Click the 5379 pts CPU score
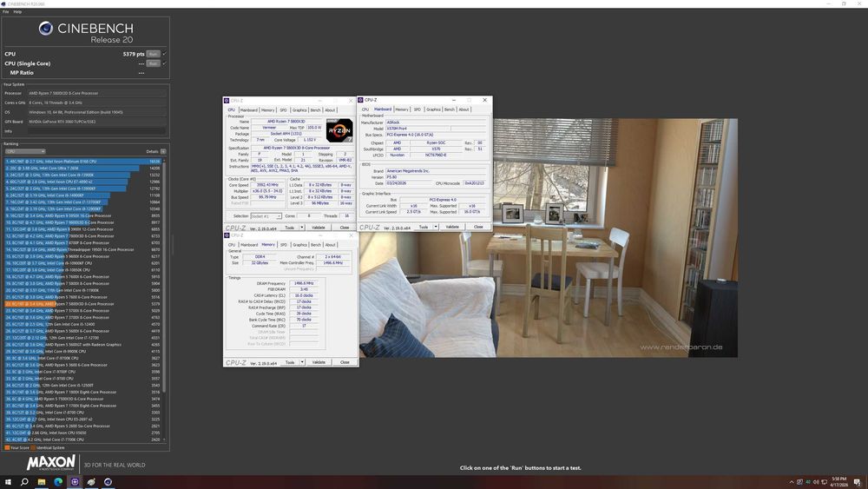This screenshot has width=868, height=489. [134, 54]
